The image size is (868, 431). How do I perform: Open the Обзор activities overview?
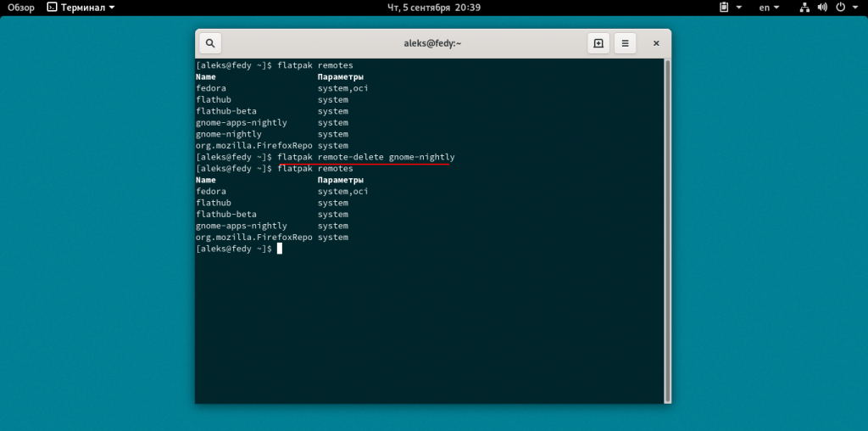coord(20,8)
